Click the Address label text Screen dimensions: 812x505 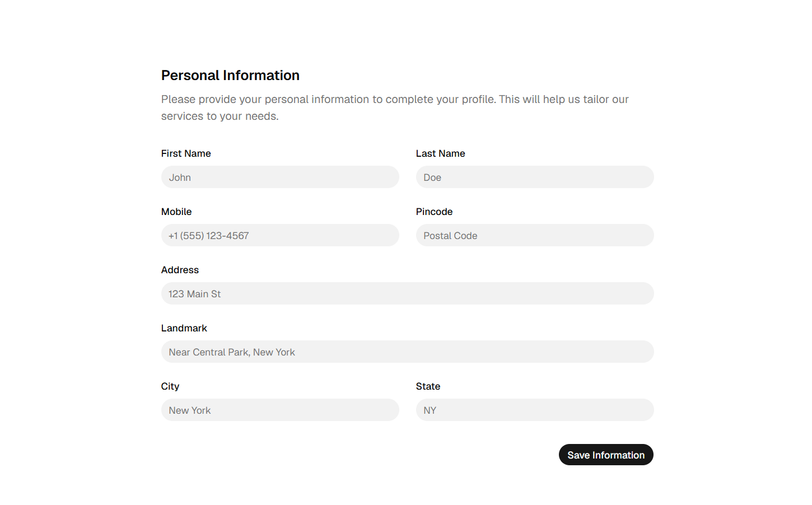pos(180,270)
